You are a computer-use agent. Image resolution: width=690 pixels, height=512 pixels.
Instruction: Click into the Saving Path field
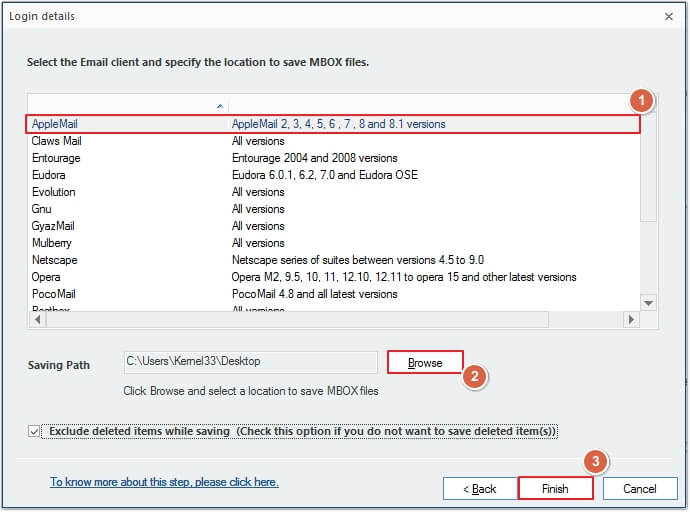tap(250, 362)
